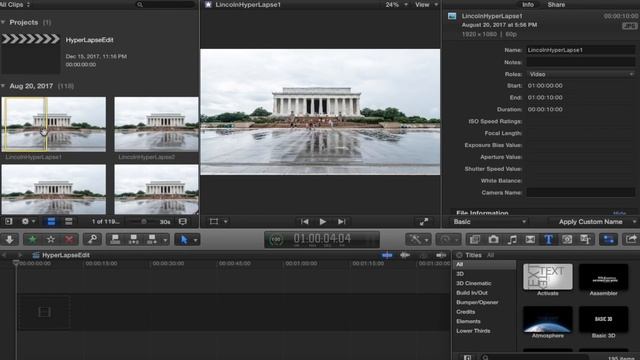
Task: Open the Themes browser icon
Action: pos(585,239)
